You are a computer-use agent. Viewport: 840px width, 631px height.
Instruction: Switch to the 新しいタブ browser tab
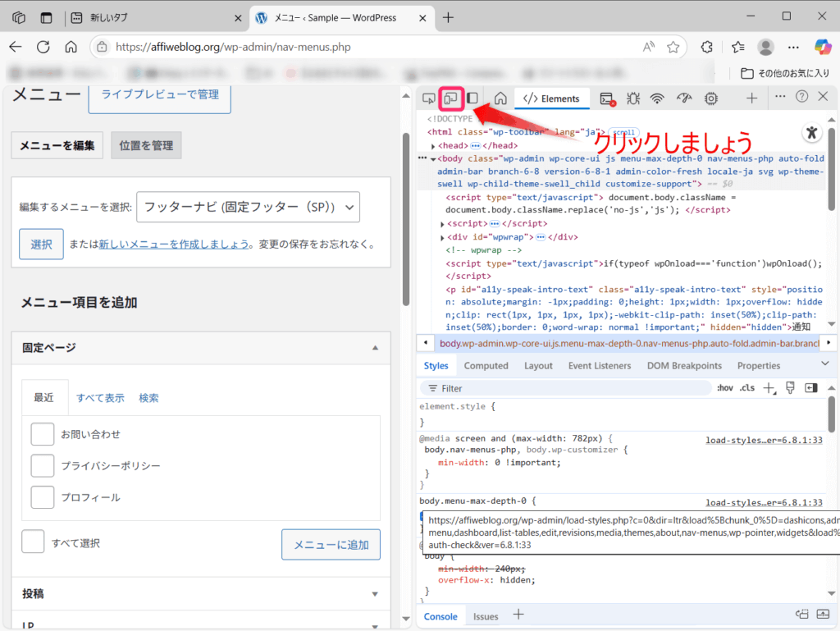(x=155, y=18)
